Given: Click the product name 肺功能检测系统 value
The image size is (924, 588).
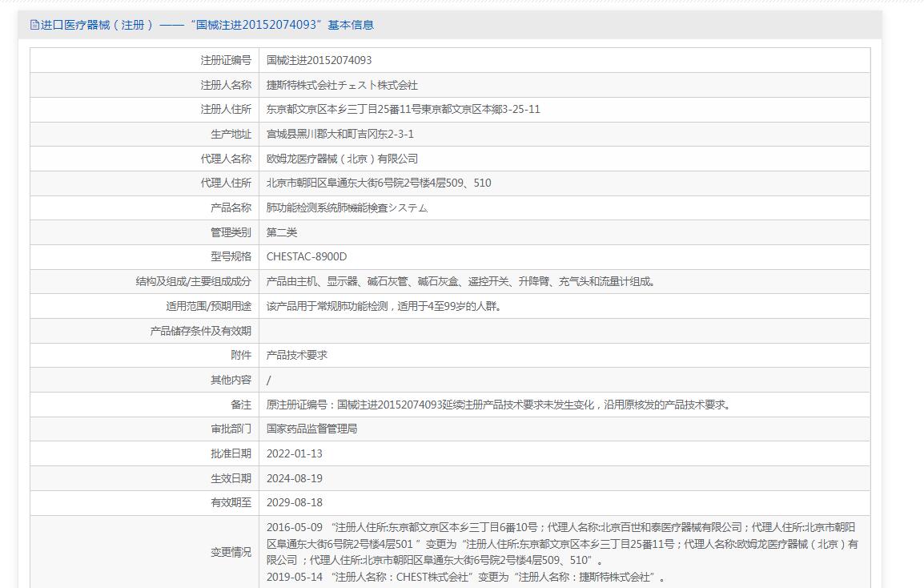Looking at the screenshot, I should [347, 207].
